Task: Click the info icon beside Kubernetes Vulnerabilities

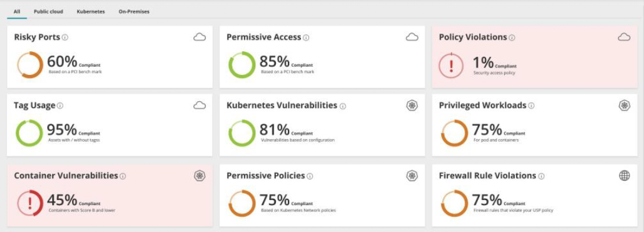Action: point(343,106)
